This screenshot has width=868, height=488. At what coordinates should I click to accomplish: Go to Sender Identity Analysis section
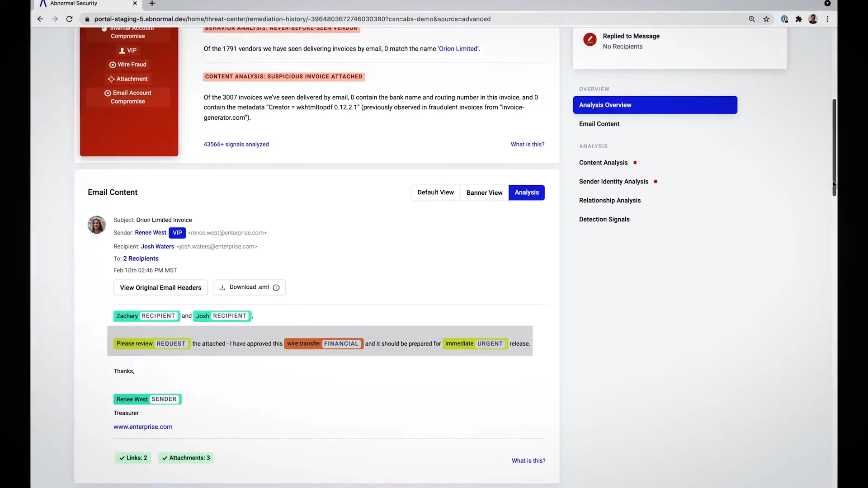613,182
